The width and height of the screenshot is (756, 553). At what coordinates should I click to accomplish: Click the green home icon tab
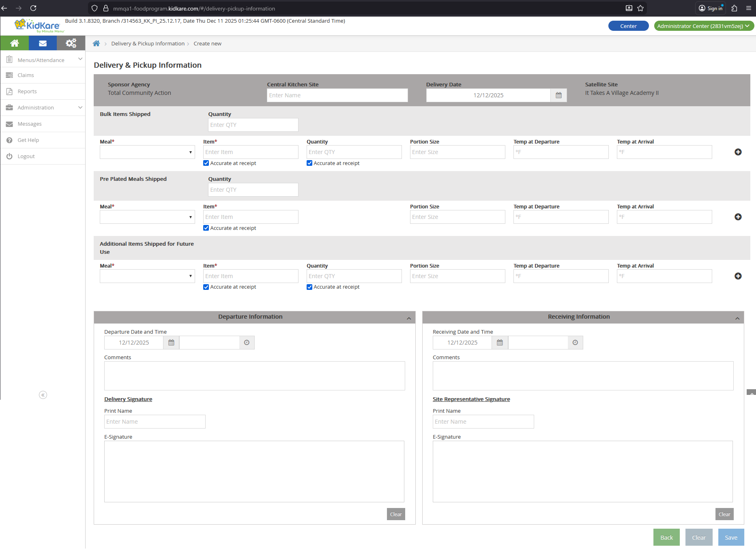pos(15,43)
